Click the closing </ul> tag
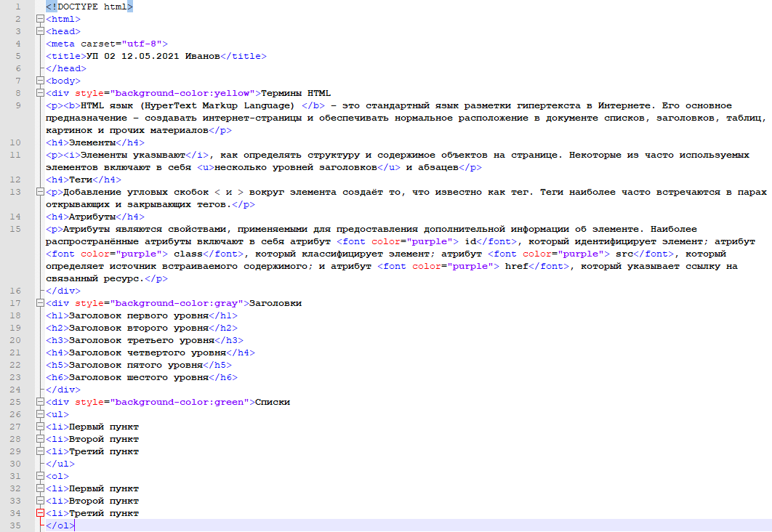The width and height of the screenshot is (772, 532). coord(60,464)
